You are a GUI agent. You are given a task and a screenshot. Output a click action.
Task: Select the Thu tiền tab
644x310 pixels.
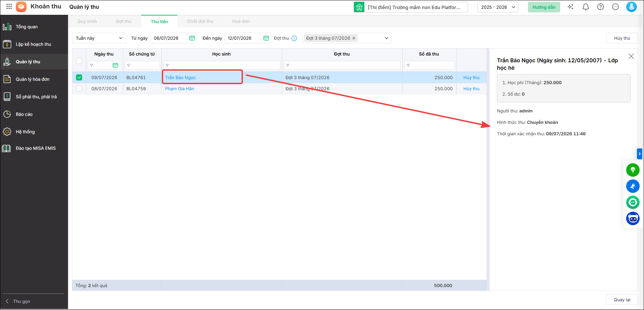point(159,22)
